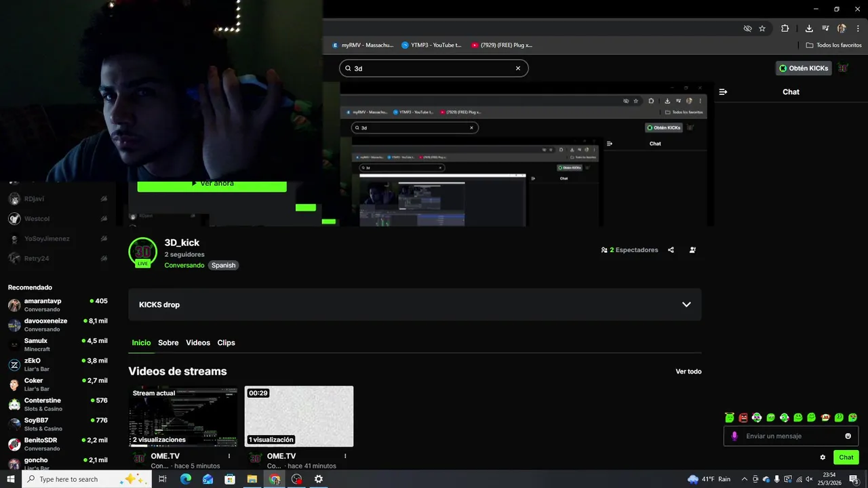Open options menu for the 00:29 video

point(345,456)
